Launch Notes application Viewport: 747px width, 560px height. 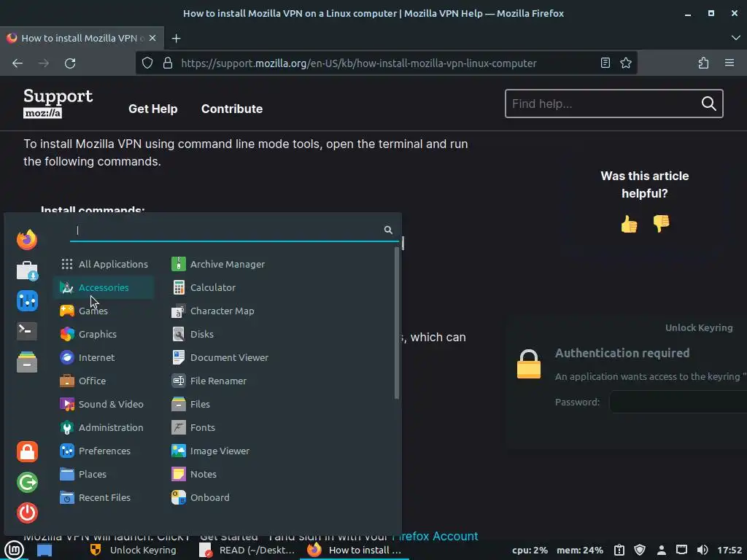click(194, 474)
